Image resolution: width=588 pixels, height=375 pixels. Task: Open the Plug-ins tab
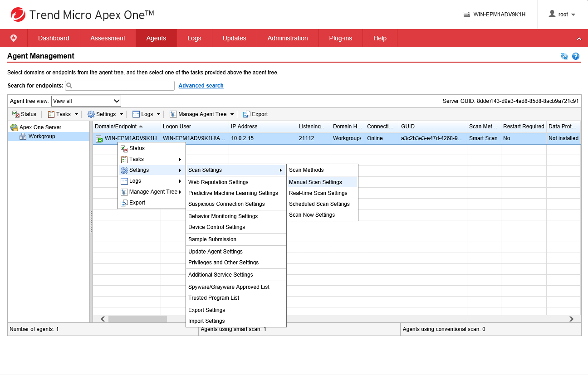click(x=341, y=38)
